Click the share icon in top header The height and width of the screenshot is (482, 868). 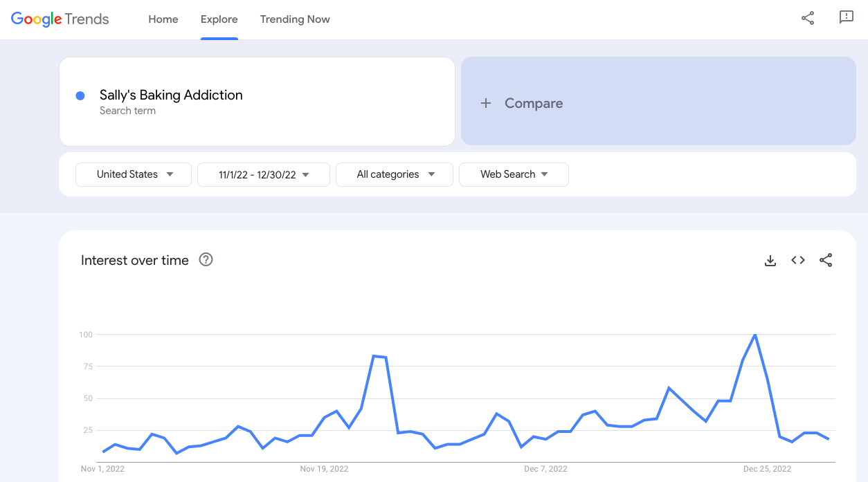click(x=807, y=19)
